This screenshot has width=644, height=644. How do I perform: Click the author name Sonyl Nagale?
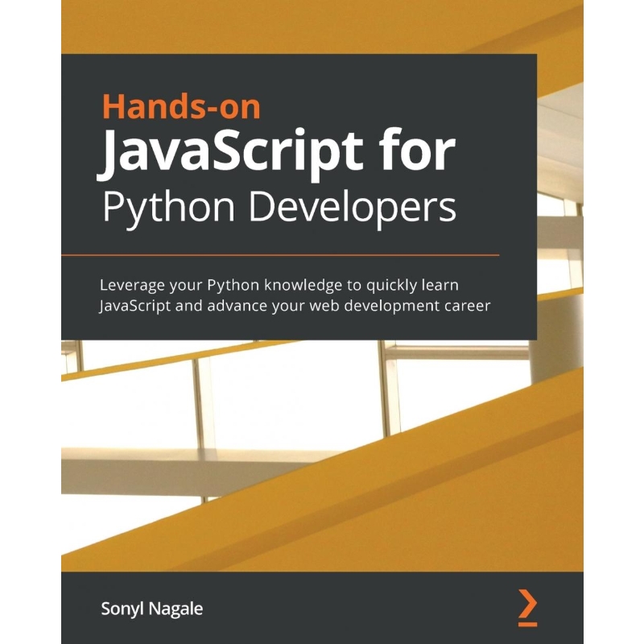[152, 609]
